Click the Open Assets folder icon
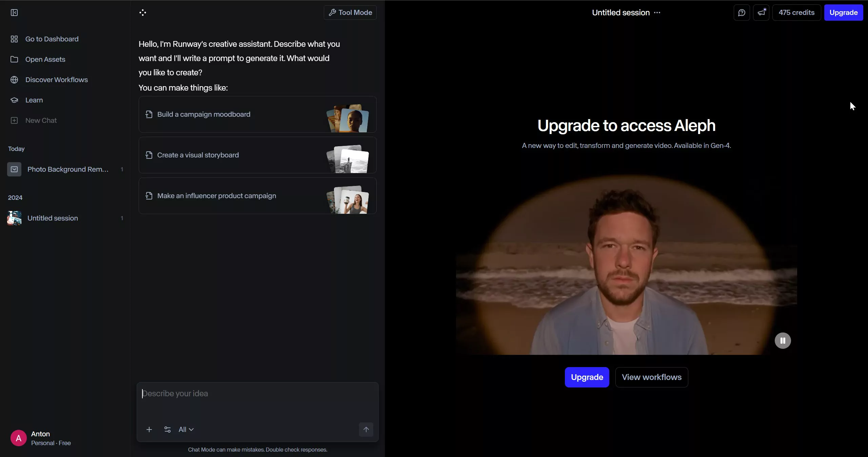Viewport: 868px width, 457px height. [x=14, y=59]
